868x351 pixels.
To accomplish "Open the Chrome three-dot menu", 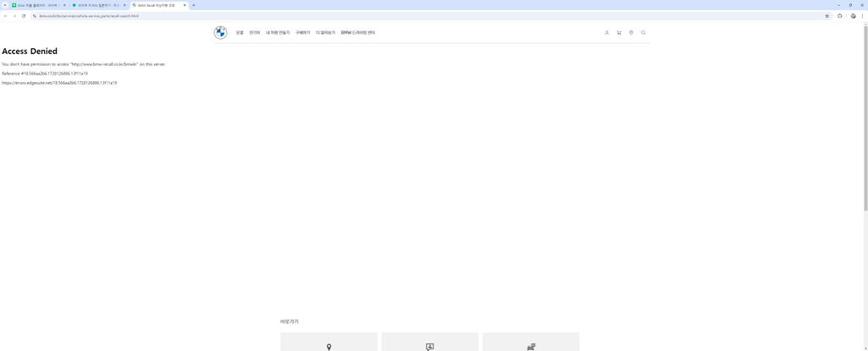I will click(x=862, y=16).
